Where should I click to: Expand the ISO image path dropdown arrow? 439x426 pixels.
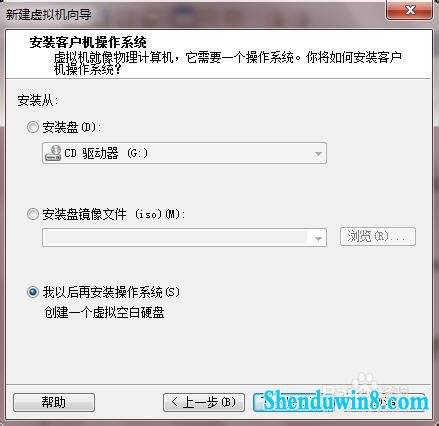tap(318, 238)
